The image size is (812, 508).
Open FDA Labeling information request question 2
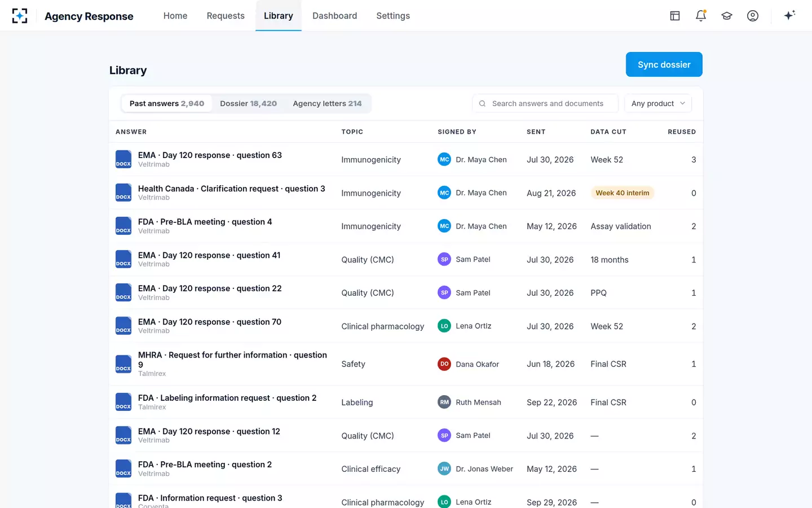pos(227,398)
